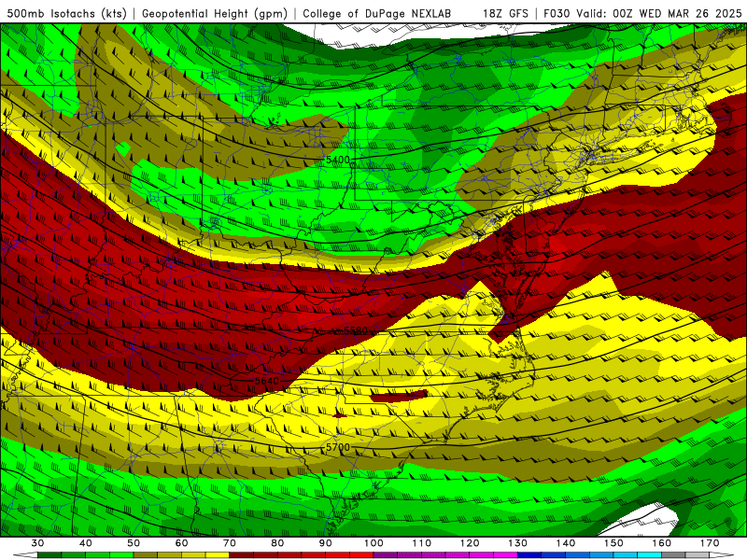Click the legend value 150
This screenshot has width=747, height=560.
[x=614, y=543]
